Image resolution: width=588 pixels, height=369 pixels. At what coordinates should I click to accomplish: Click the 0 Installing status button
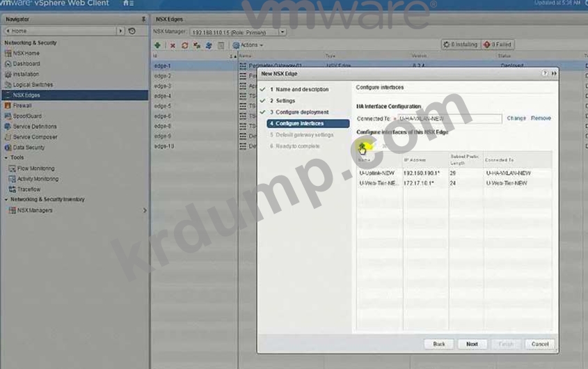point(461,45)
